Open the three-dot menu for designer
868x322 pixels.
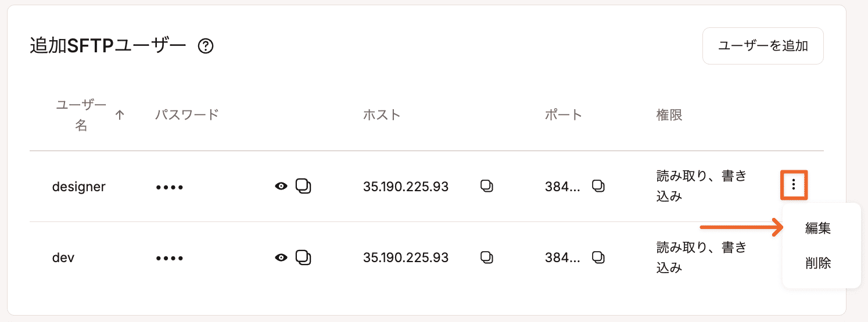pos(794,185)
